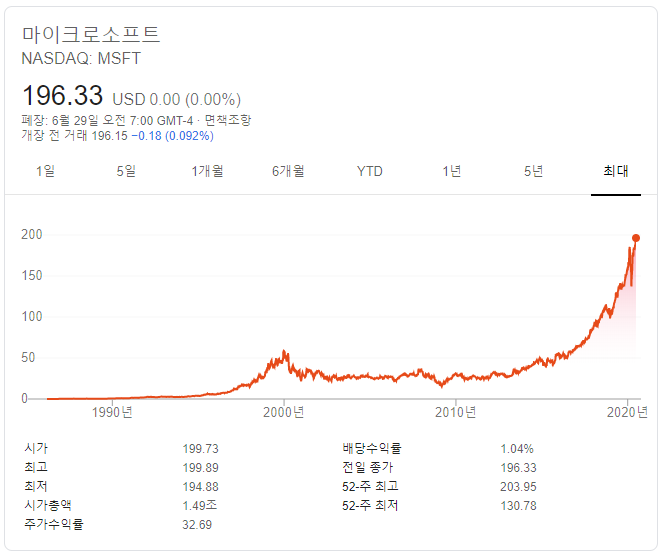Select the 1년 time range tab

tap(451, 171)
